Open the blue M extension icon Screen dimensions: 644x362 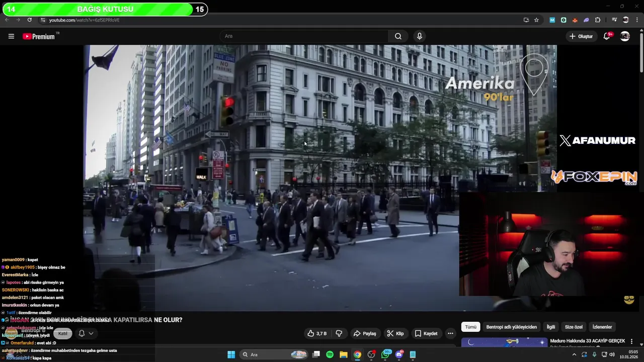[552, 20]
